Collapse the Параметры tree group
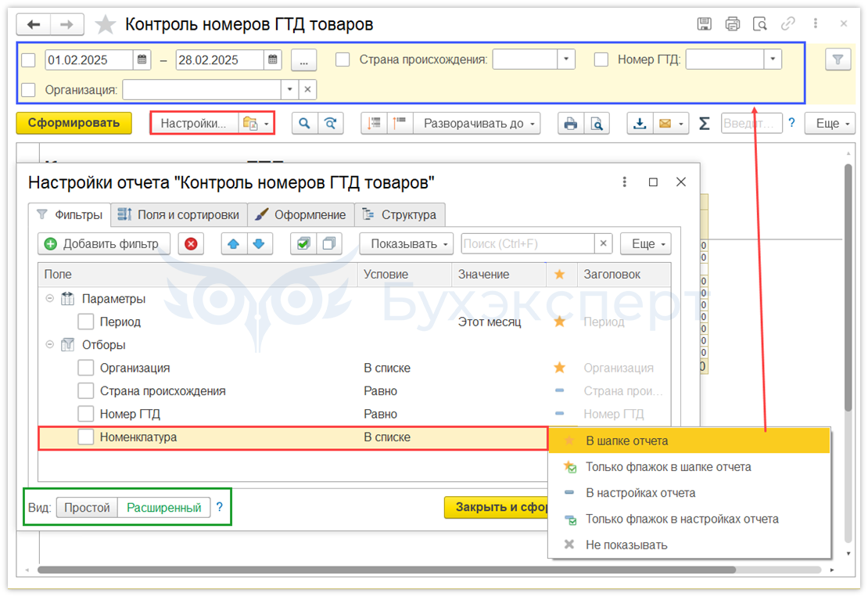The height and width of the screenshot is (597, 868). tap(50, 299)
